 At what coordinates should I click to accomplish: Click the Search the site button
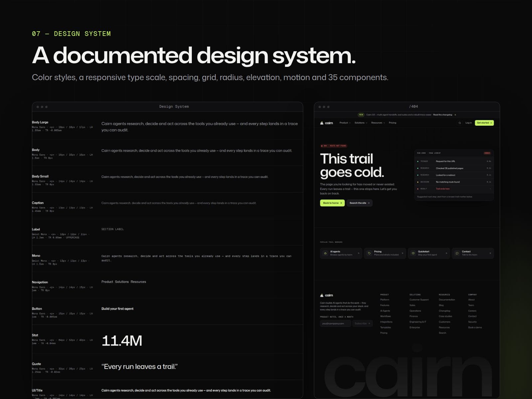tap(359, 203)
